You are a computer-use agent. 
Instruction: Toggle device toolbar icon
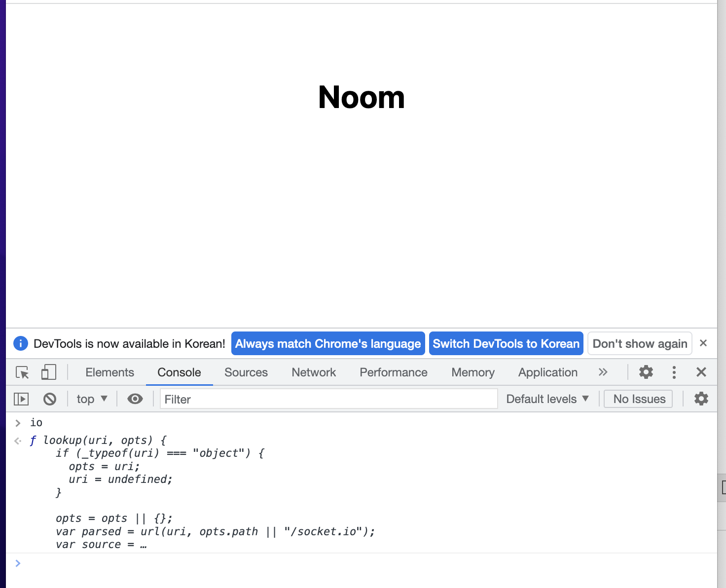tap(48, 372)
